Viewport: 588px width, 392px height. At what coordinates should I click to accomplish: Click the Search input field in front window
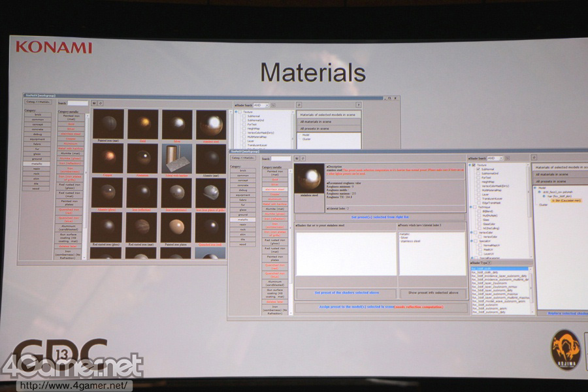(281, 158)
